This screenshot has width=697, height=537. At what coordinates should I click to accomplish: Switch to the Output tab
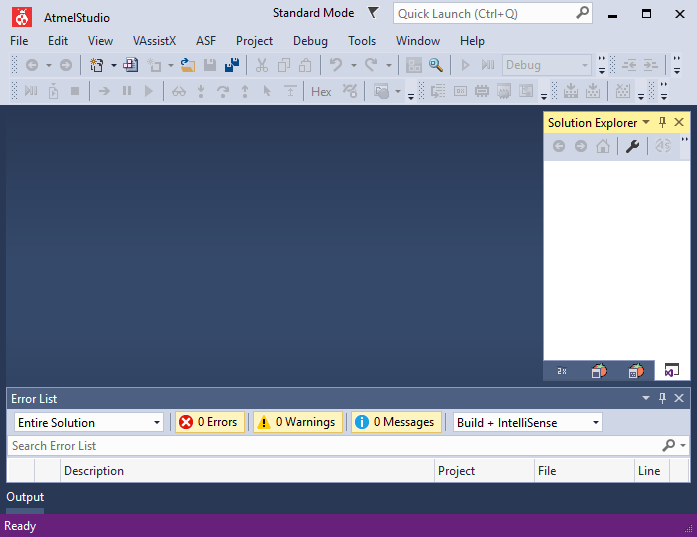tap(25, 497)
